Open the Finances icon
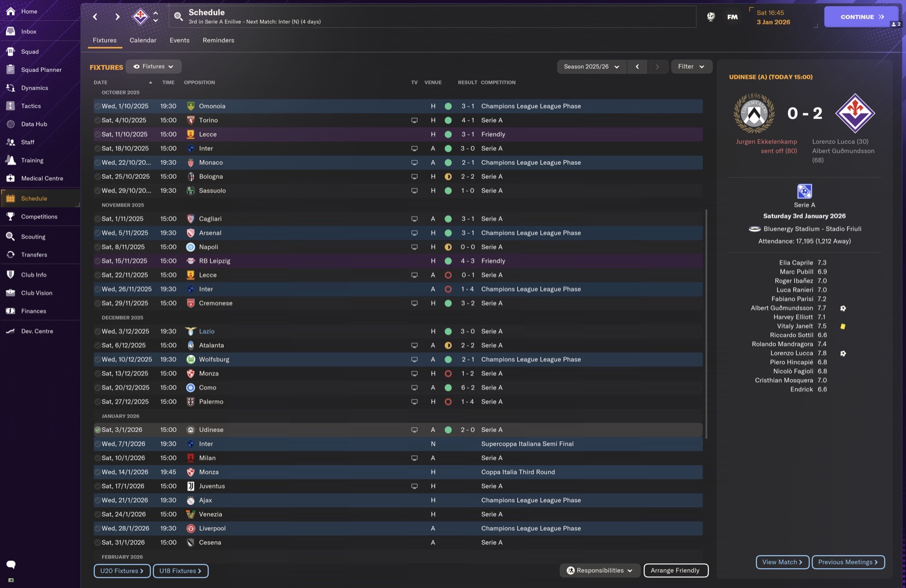 click(10, 311)
